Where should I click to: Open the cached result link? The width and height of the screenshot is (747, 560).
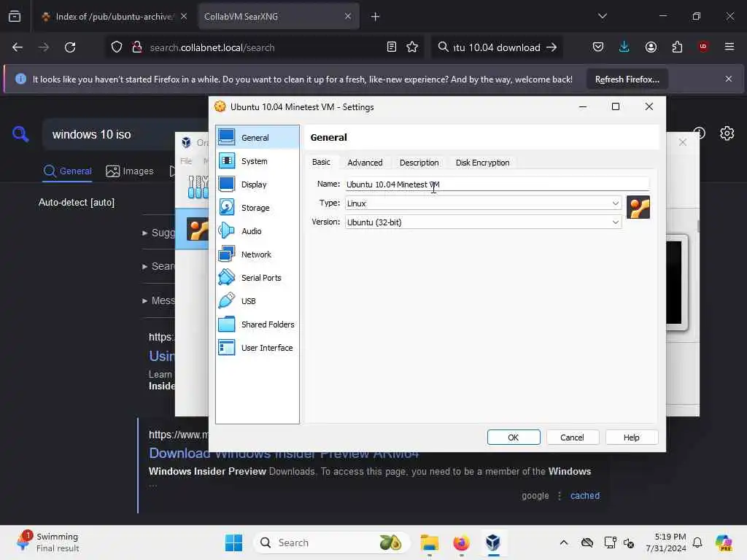click(x=584, y=496)
